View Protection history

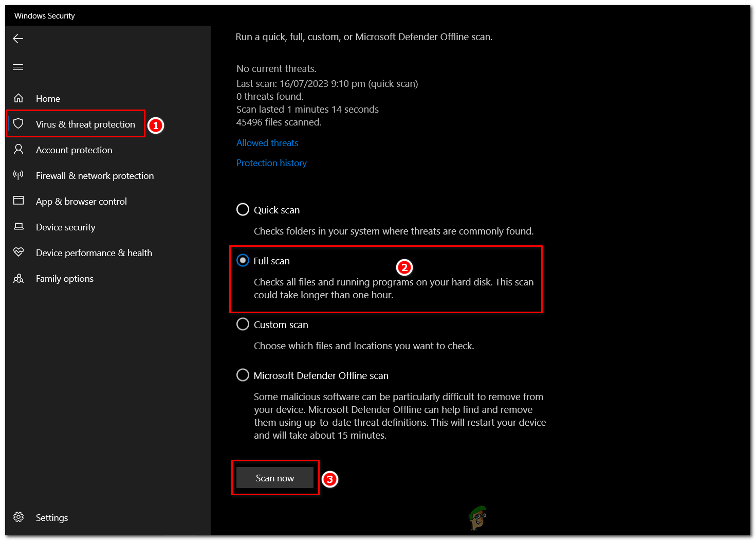point(271,163)
